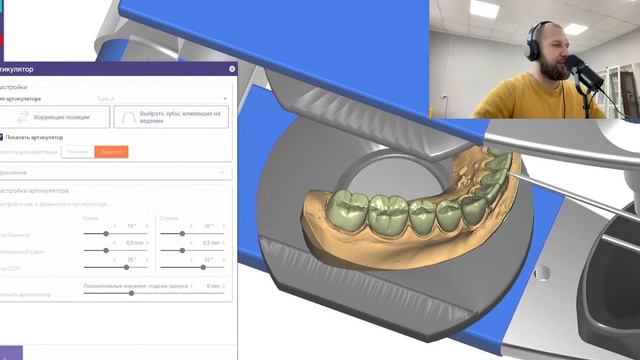Image resolution: width=640 pixels, height=360 pixels.
Task: Decrease right condylar angle 35° value
Action: click(191, 260)
